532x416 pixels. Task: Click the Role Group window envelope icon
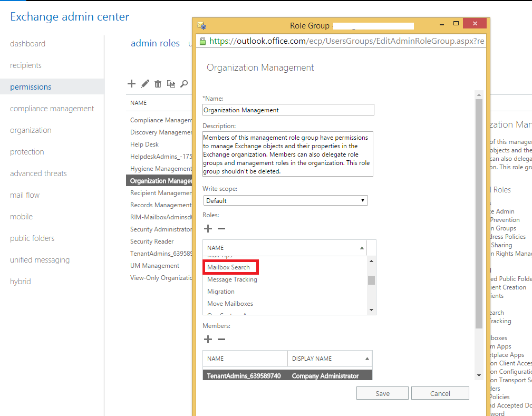(201, 25)
